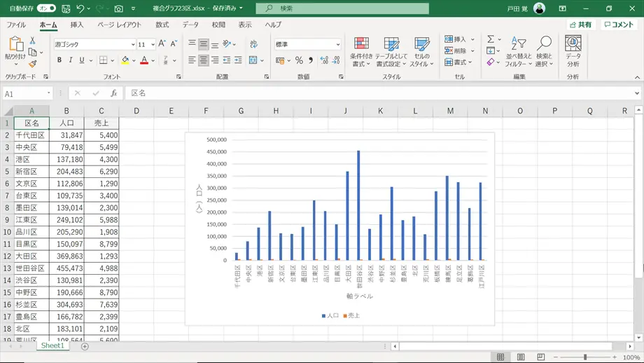Toggle bold formatting

click(59, 60)
